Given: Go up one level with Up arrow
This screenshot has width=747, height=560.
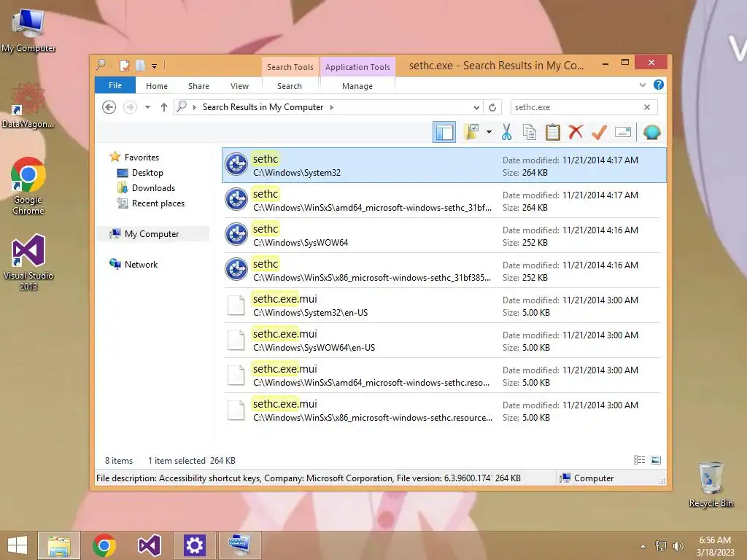Looking at the screenshot, I should coord(164,107).
